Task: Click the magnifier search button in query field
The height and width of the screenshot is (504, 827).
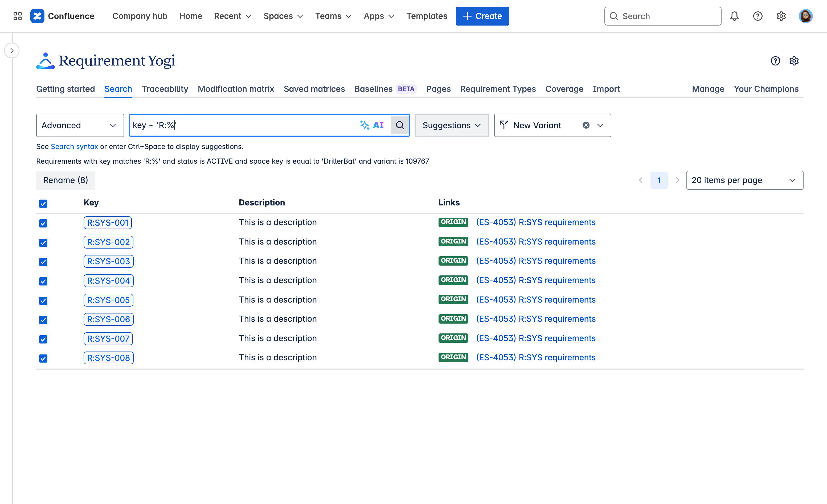Action: (399, 125)
